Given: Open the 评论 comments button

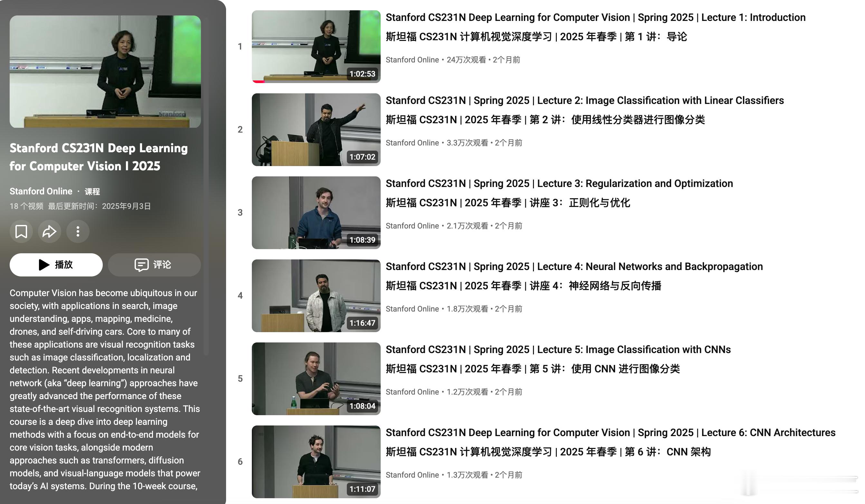Looking at the screenshot, I should pos(154,265).
